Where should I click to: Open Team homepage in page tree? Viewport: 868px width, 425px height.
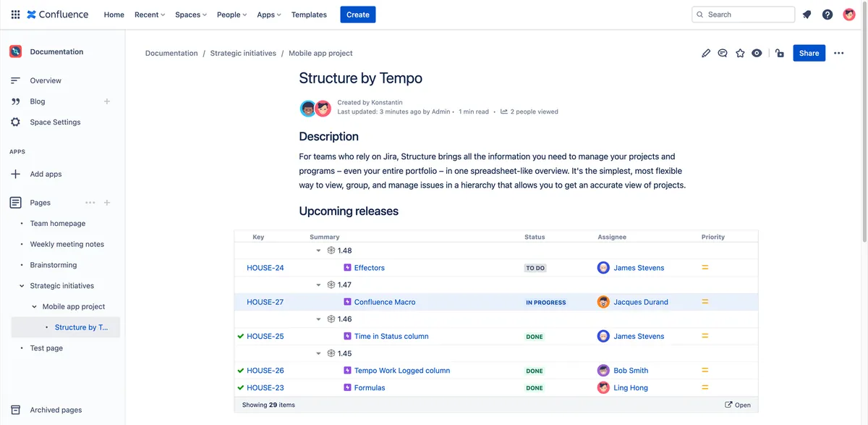coord(58,224)
